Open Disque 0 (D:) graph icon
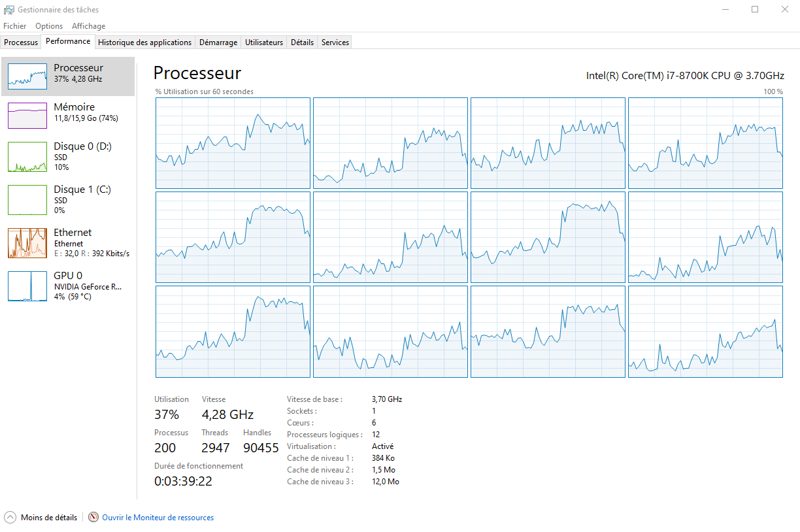The image size is (800, 532). [27, 157]
